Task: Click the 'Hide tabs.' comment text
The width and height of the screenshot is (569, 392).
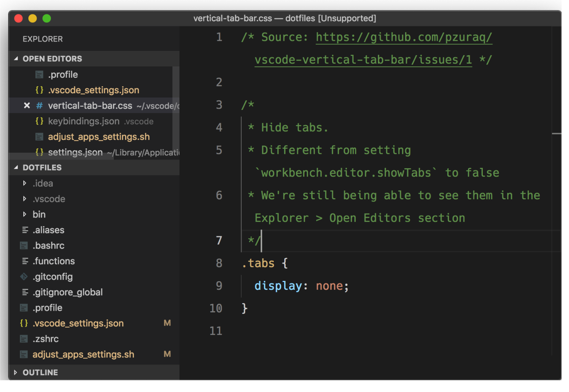Action: point(294,127)
